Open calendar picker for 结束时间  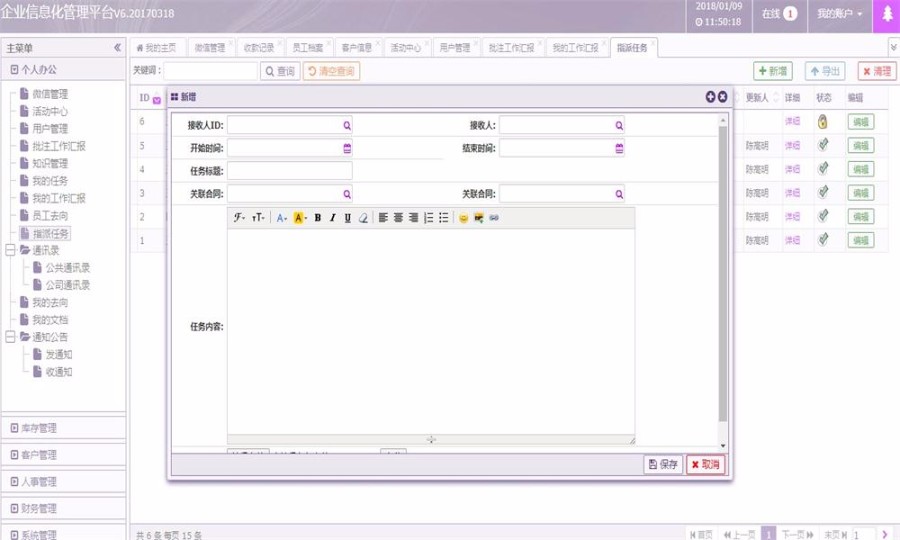(619, 148)
